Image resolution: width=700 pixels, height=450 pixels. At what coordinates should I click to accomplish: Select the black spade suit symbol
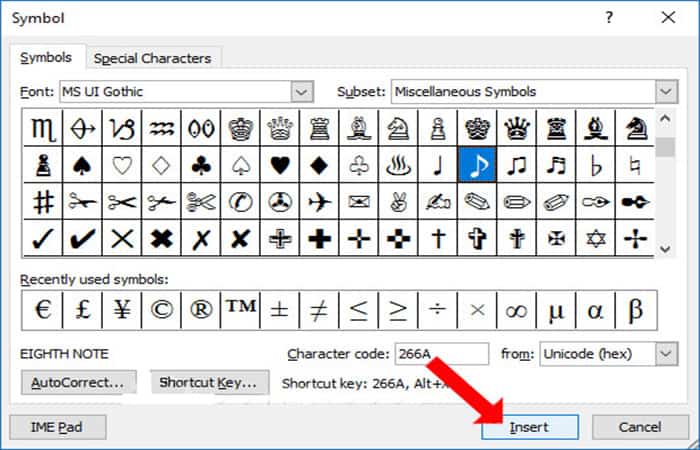(x=83, y=165)
